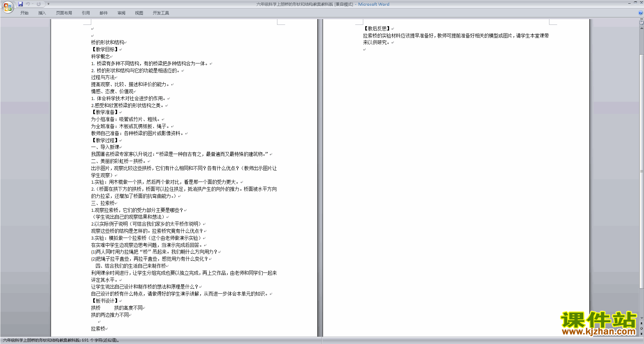Click the line 情感、态度、价值观
Viewport: 644px width, 344px height.
112,91
